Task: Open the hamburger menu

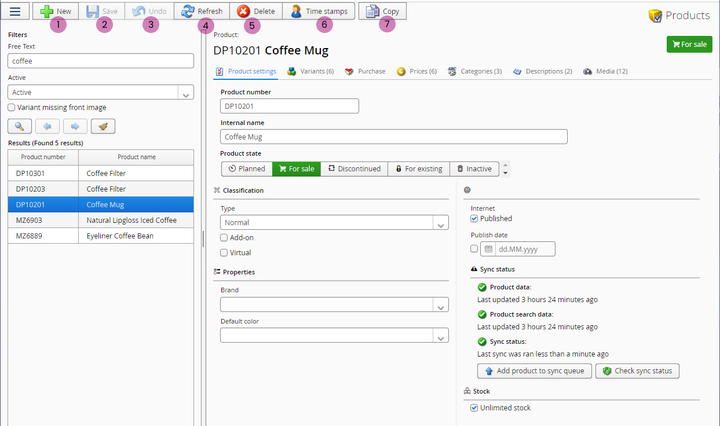Action: pyautogui.click(x=15, y=11)
